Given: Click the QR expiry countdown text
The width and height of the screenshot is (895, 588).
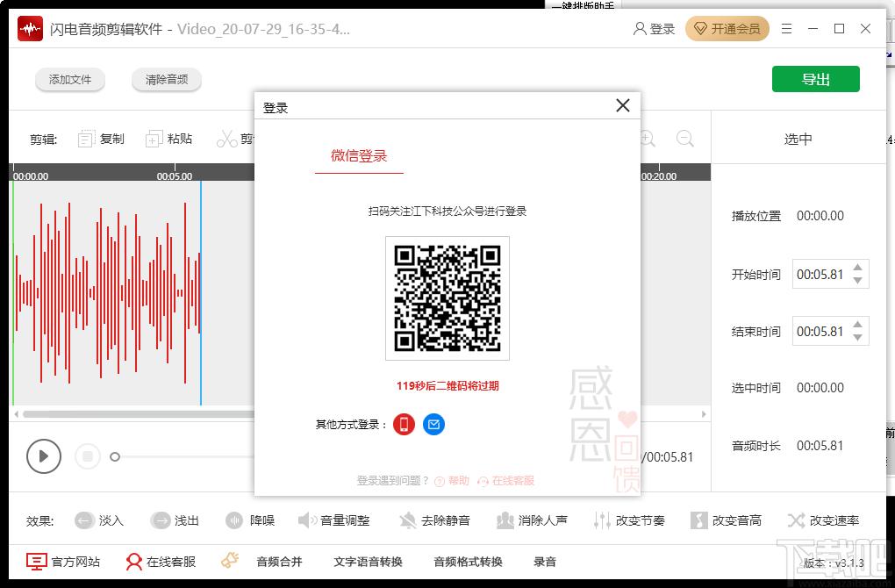Looking at the screenshot, I should pos(447,386).
